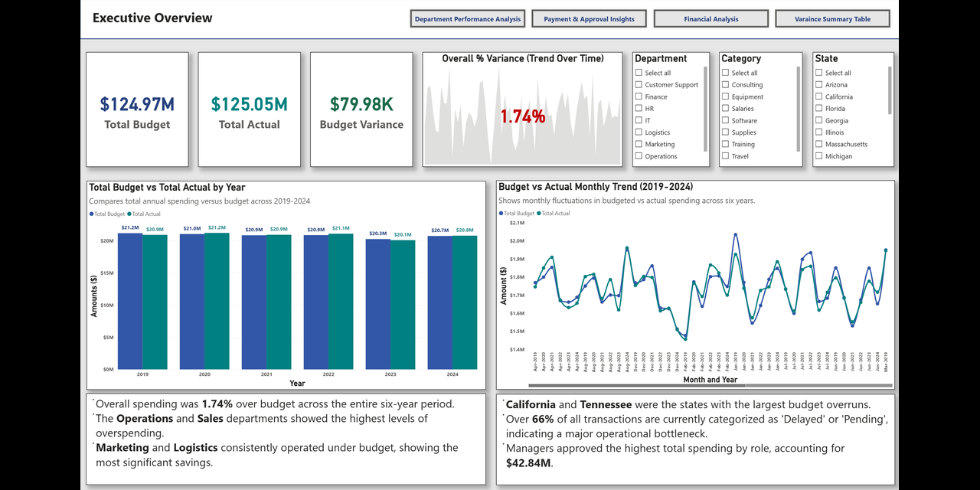Click Total Budget legend in monthly trend chart
Screen dimensions: 980x490
coord(517,214)
